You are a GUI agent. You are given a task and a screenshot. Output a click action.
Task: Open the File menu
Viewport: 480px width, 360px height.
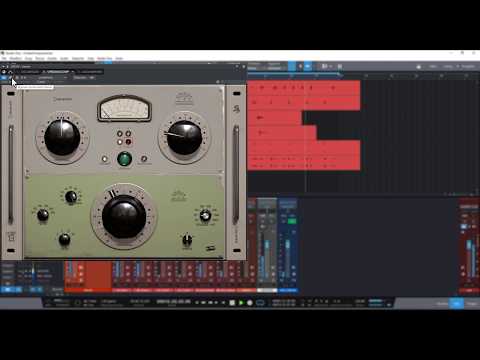(x=4, y=58)
